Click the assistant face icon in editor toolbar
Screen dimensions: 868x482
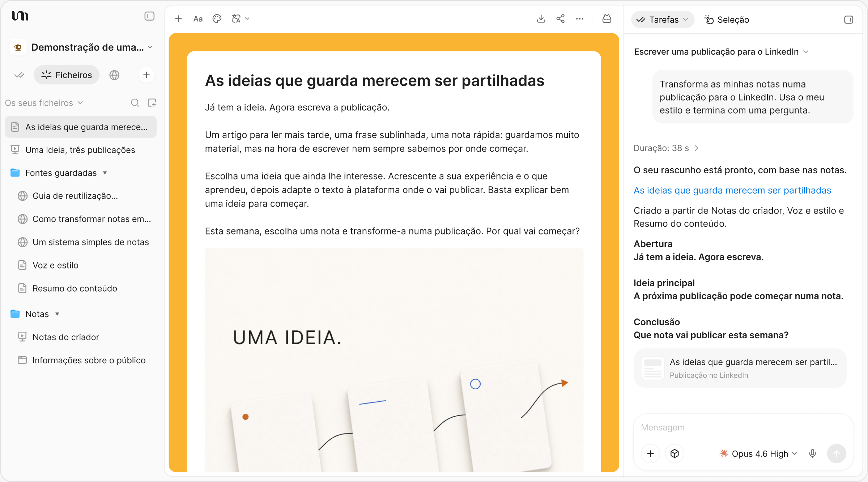pos(607,19)
